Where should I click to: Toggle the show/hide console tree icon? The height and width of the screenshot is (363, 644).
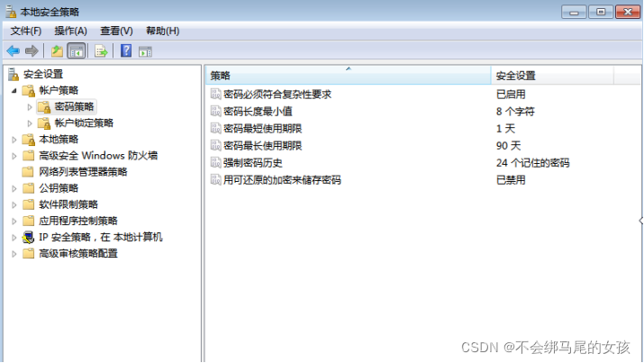click(77, 51)
